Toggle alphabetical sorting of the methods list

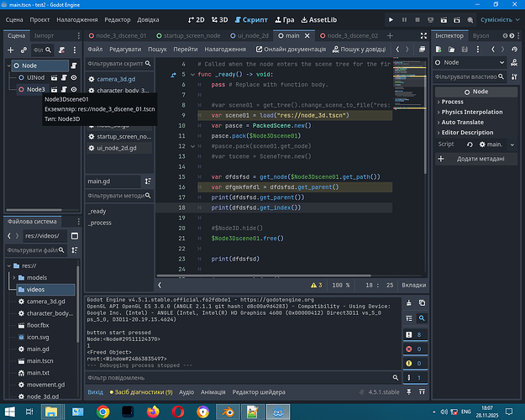pyautogui.click(x=149, y=181)
